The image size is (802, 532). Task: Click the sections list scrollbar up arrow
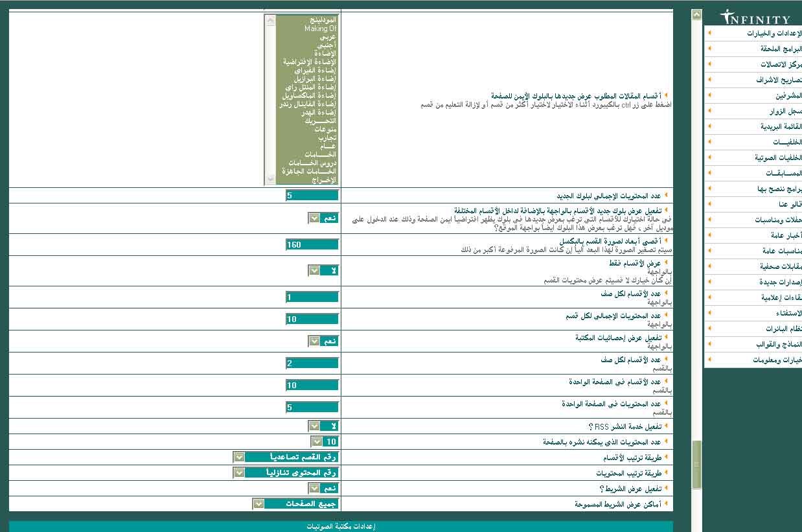tap(271, 21)
